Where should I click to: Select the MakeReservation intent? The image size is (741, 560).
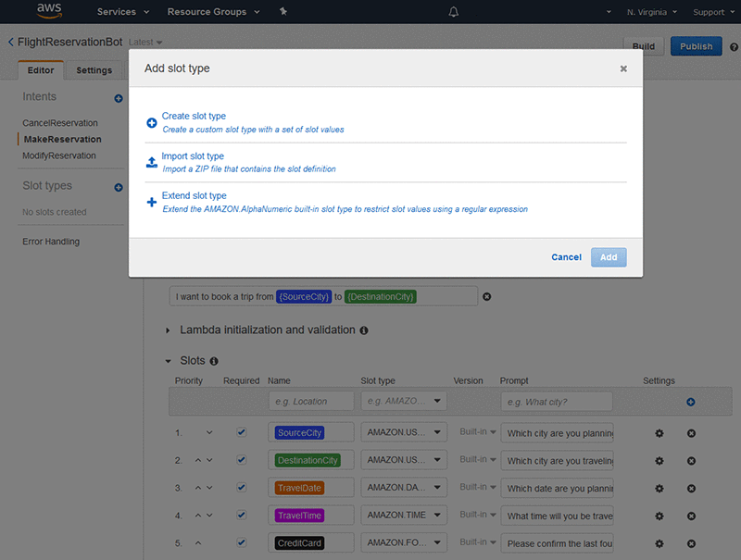[62, 139]
